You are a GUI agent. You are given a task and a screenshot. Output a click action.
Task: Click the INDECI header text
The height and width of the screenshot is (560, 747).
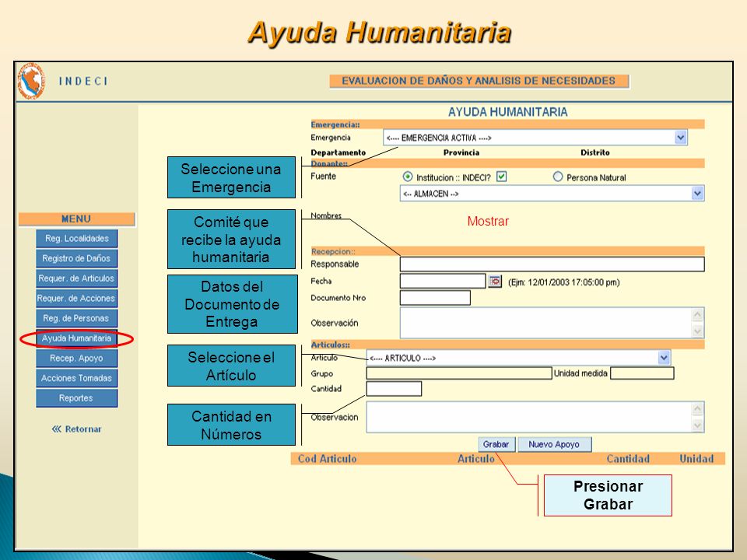point(83,82)
